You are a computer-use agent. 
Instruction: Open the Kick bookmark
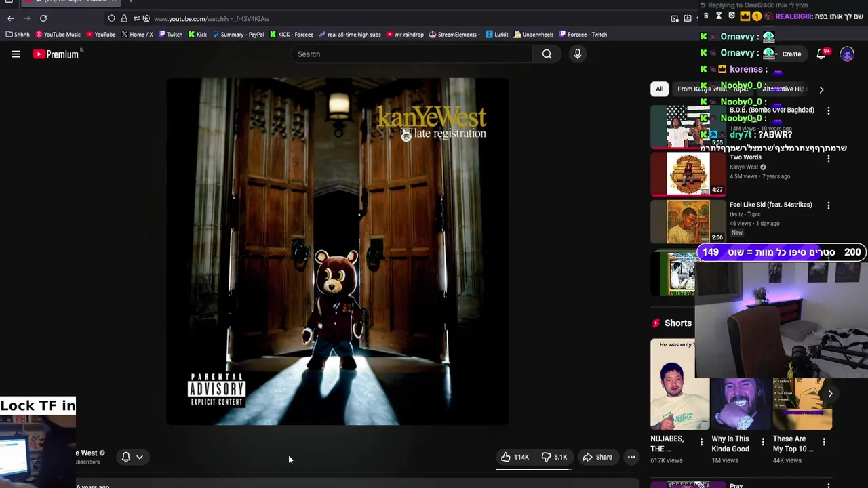click(x=197, y=35)
